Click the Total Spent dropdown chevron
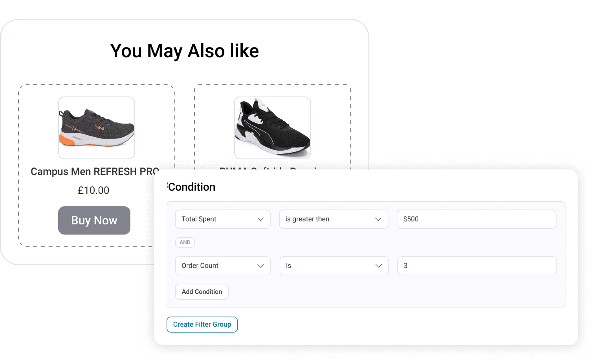Screen dimensions: 597x364 coord(260,219)
